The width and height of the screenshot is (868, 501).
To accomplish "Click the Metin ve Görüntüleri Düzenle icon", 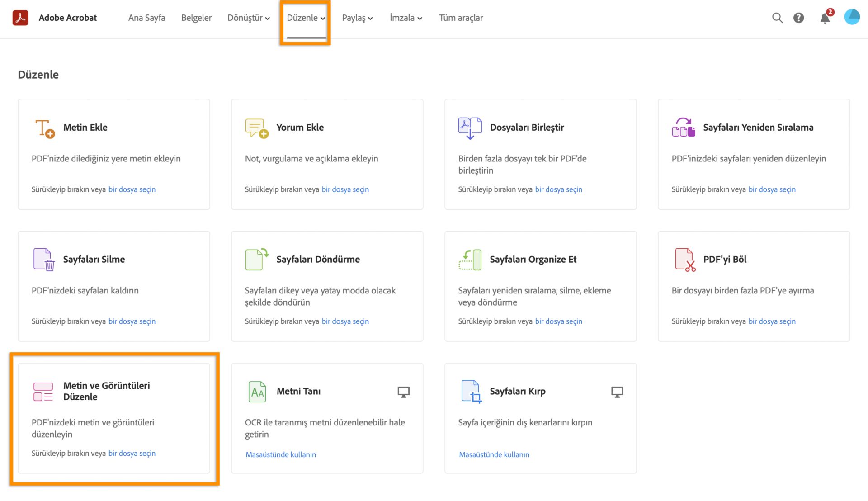I will [43, 392].
